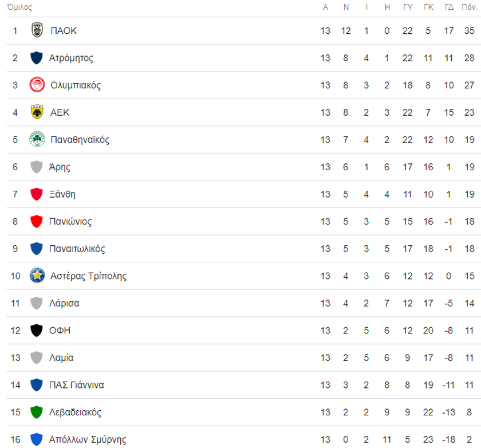
Task: Click the Ξάνθη red shield icon
Action: click(x=37, y=194)
